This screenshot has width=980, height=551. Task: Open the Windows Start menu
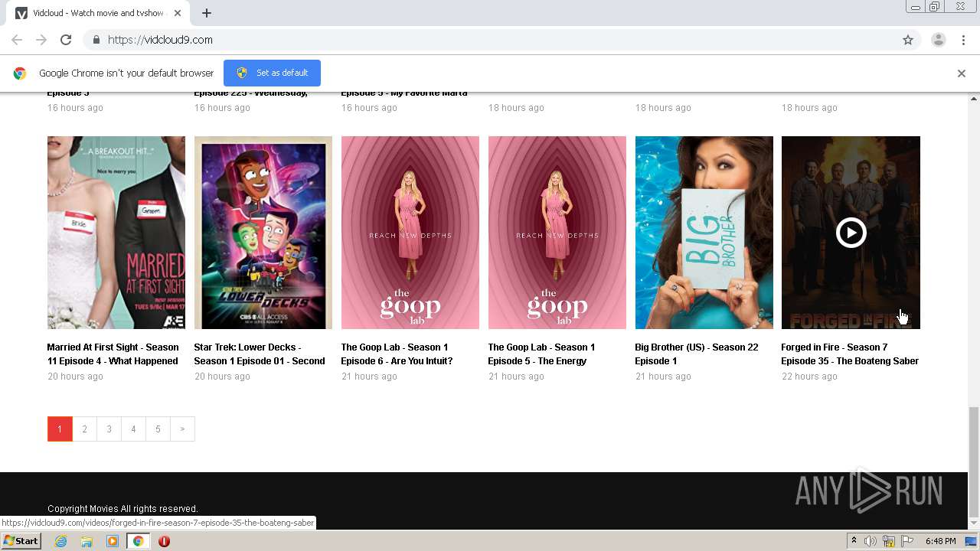click(x=21, y=541)
